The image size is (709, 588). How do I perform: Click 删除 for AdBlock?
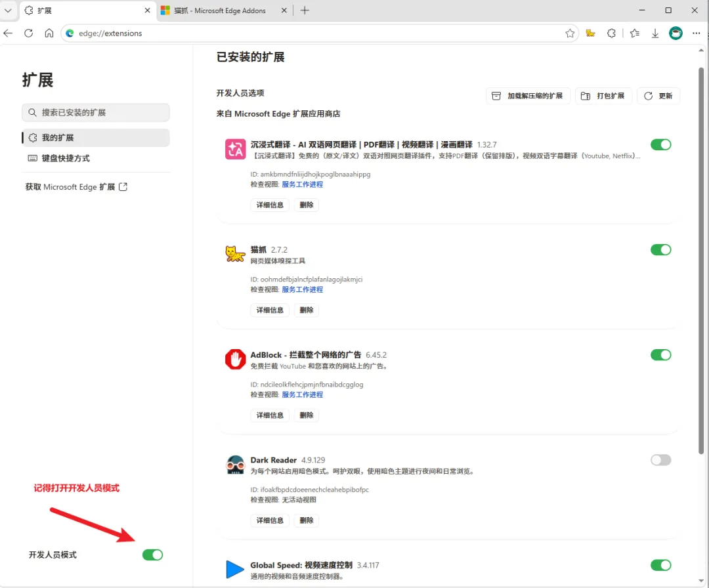pos(307,415)
